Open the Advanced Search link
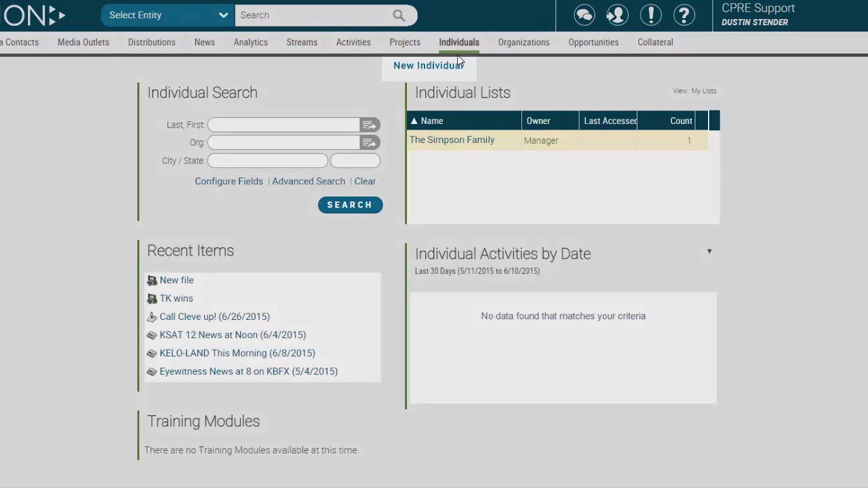Viewport: 868px width, 488px height. coord(309,181)
